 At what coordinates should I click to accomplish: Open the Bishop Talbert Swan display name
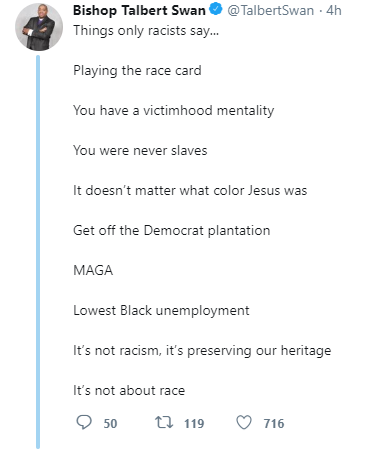pyautogui.click(x=139, y=10)
